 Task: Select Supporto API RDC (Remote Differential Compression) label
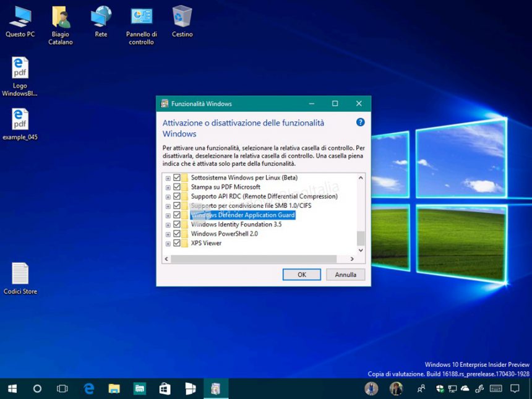tap(264, 196)
